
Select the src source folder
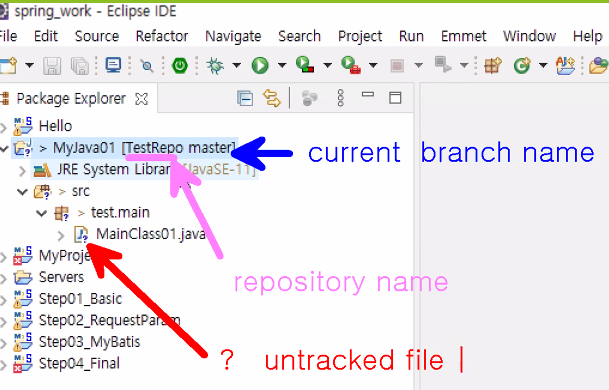[81, 191]
